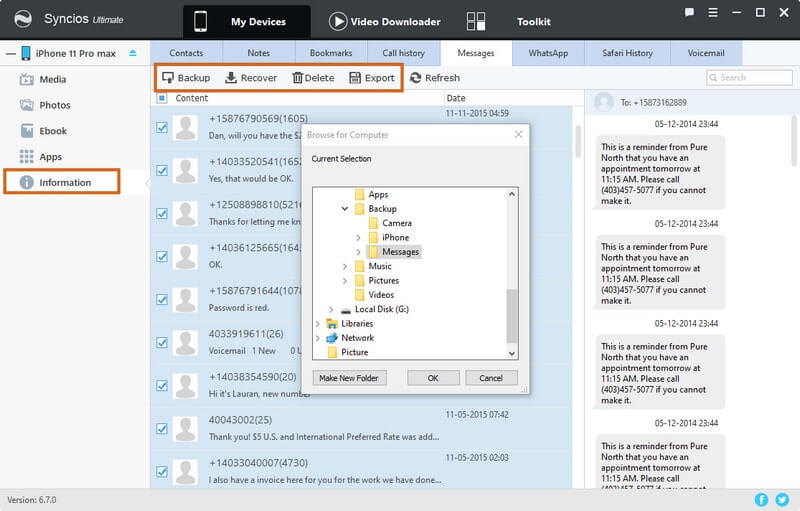Collapse the Backup folder in tree
This screenshot has width=800, height=511.
(x=344, y=209)
